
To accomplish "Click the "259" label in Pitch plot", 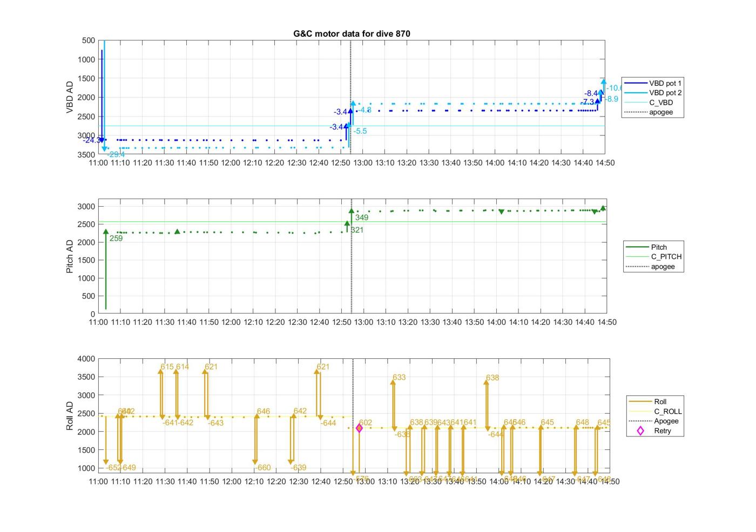I will click(x=116, y=238).
